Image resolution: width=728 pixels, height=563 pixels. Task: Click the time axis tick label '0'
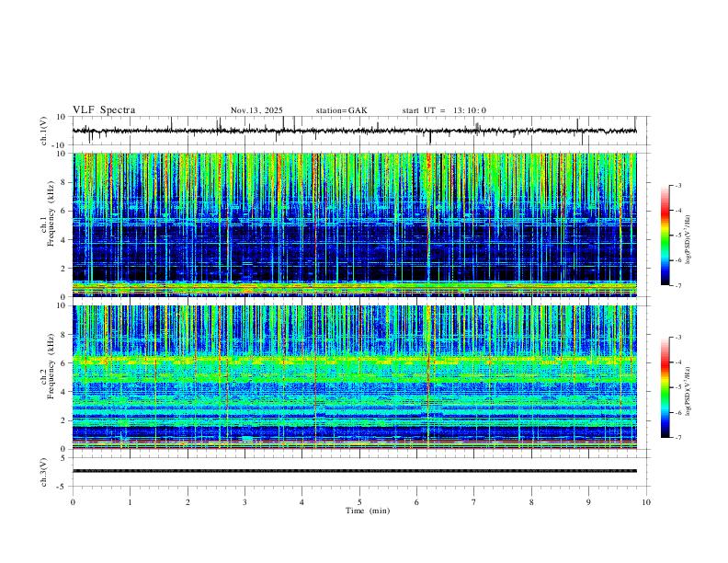click(73, 502)
